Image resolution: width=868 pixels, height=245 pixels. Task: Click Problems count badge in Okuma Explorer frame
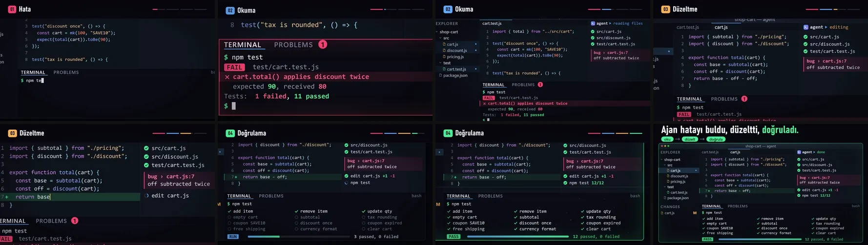click(x=540, y=84)
